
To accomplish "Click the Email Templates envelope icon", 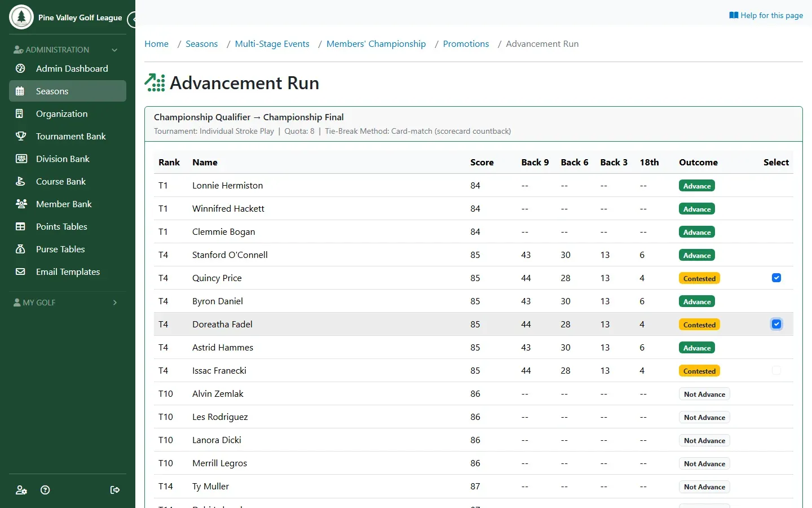I will tap(20, 271).
